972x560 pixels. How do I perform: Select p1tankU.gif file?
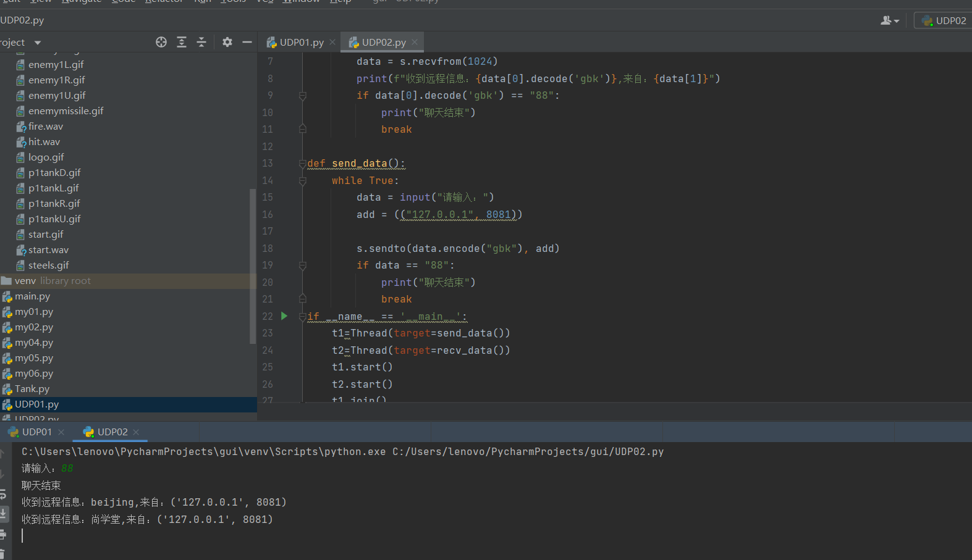click(54, 219)
